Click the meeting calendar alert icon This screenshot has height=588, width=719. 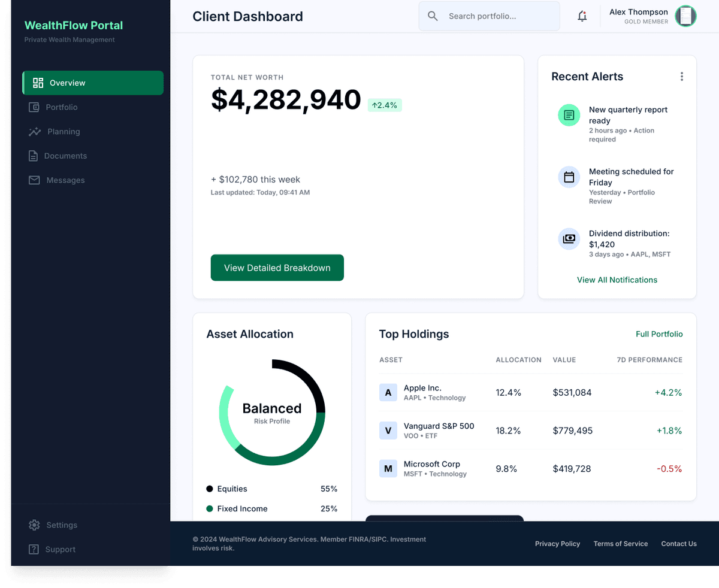(x=569, y=177)
